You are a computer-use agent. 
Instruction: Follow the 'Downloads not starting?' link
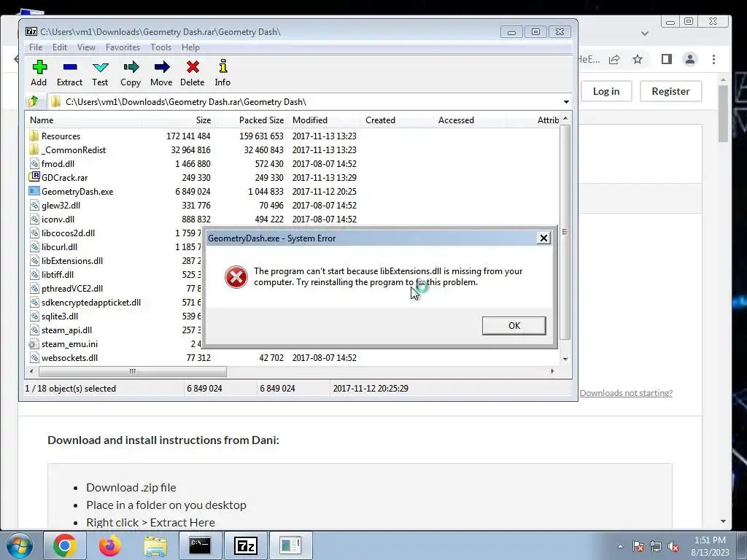(626, 393)
